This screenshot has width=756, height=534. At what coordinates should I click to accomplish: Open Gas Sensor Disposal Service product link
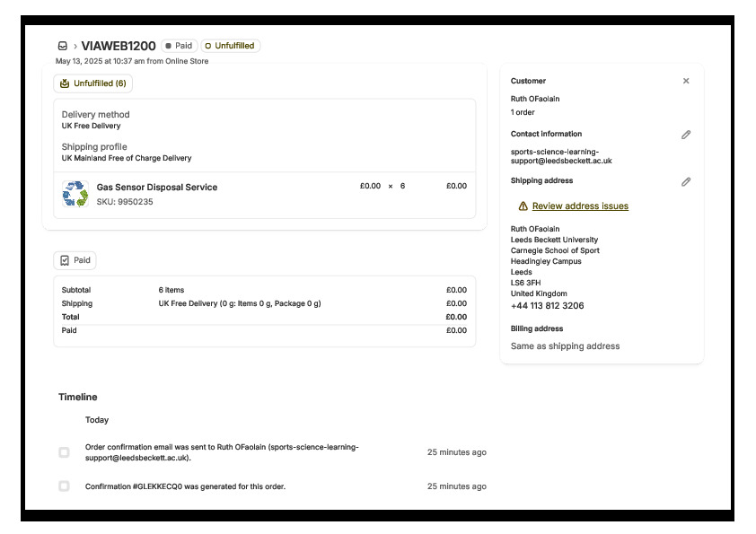click(157, 188)
